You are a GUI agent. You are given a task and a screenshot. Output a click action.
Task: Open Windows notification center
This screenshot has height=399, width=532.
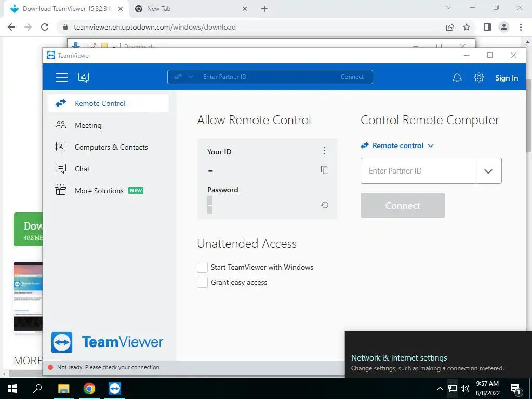[x=516, y=389]
